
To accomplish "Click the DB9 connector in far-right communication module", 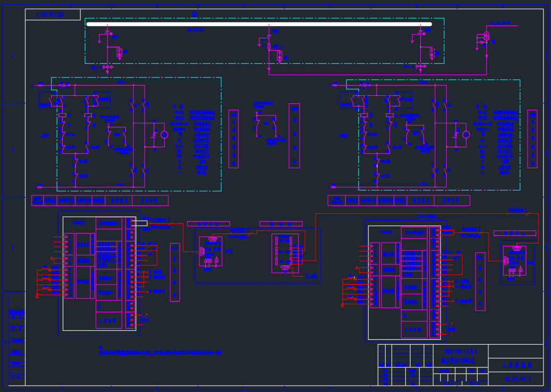I will [516, 248].
